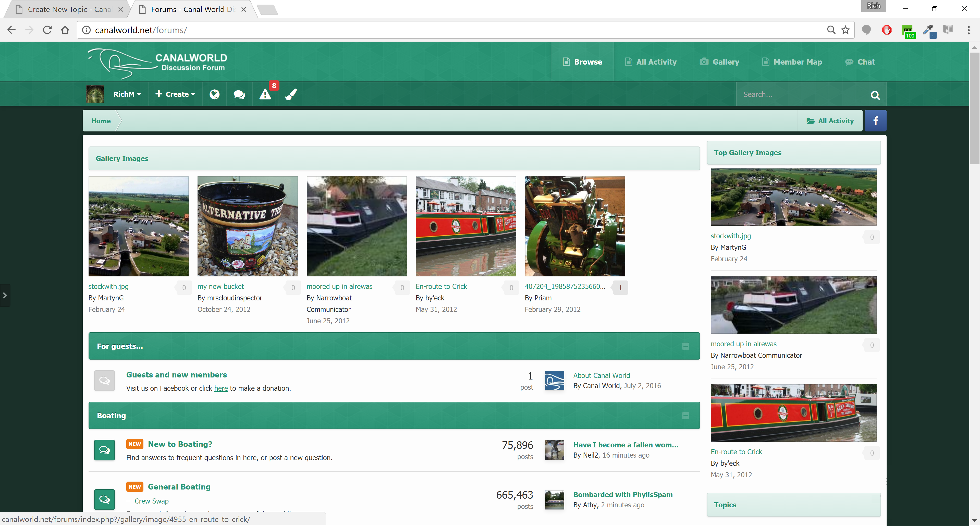Screen dimensions: 980x526
Task: Click the Guests and new members forum icon
Action: (104, 380)
